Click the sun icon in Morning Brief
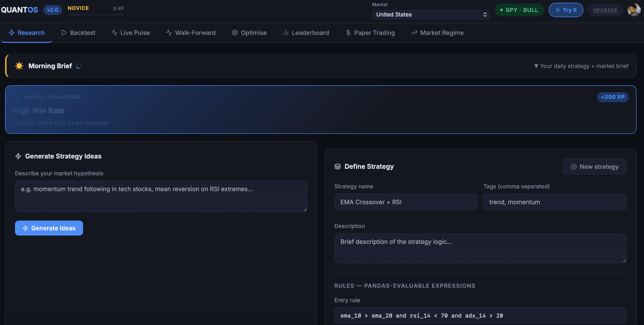644x325 pixels. 19,66
